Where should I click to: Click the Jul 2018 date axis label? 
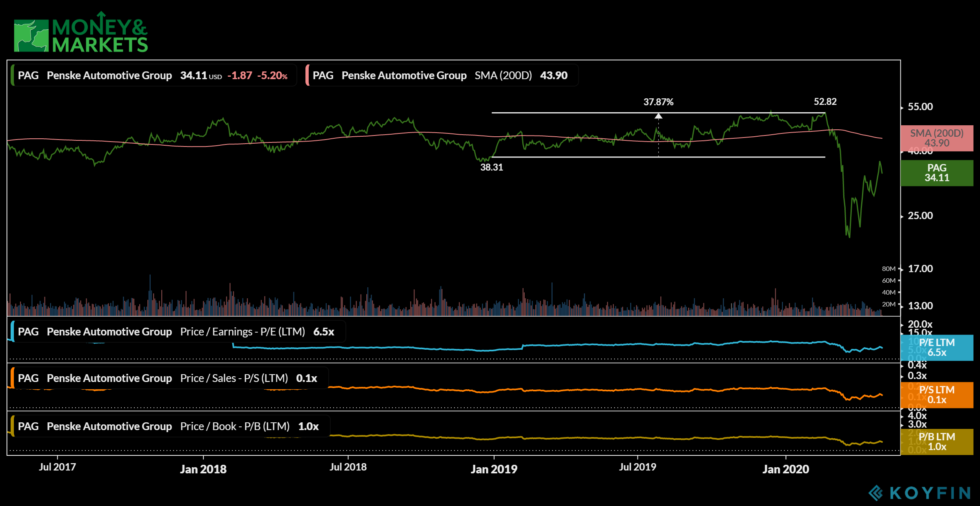(348, 467)
